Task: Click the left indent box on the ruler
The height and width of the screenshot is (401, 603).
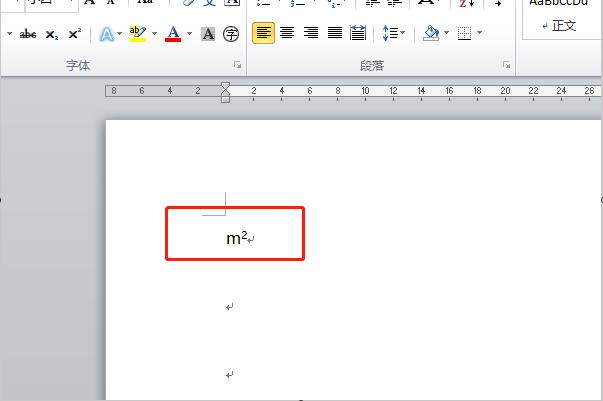Action: point(226,99)
